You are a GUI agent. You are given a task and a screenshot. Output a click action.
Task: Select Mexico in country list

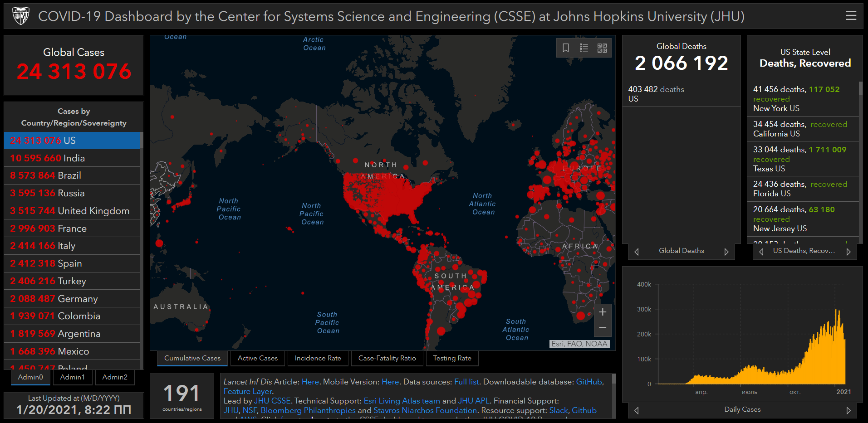72,351
